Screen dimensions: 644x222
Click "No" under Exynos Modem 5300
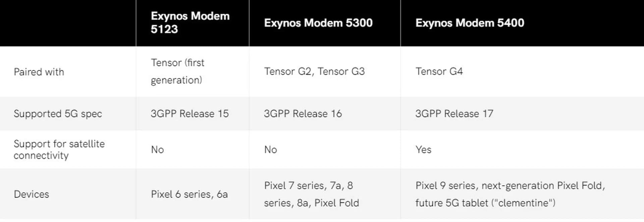pyautogui.click(x=270, y=150)
